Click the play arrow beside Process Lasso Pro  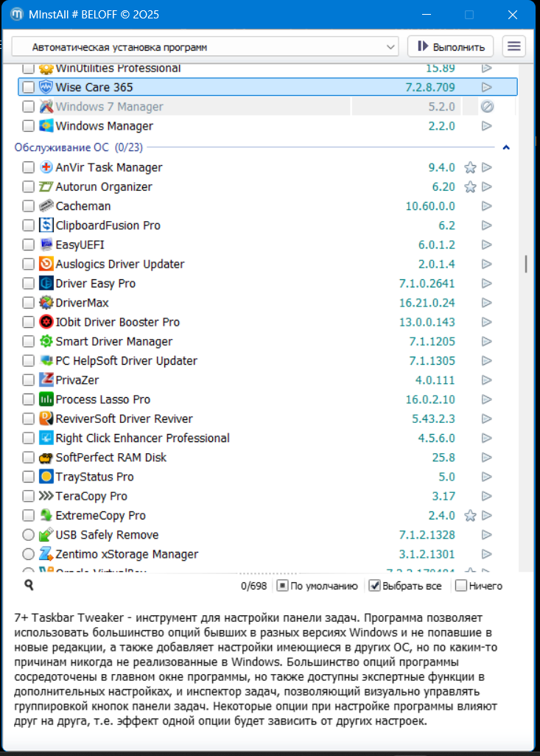pos(486,399)
